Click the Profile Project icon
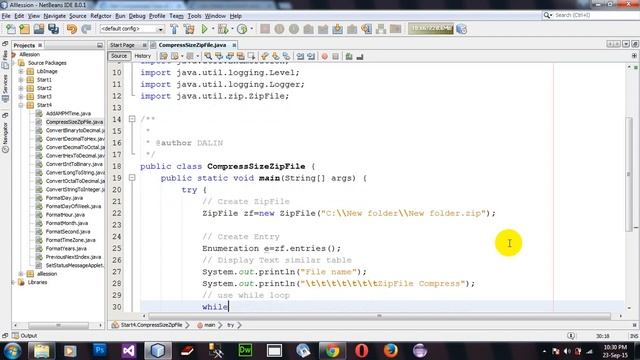Viewport: 640px width, 360px height. (x=242, y=29)
